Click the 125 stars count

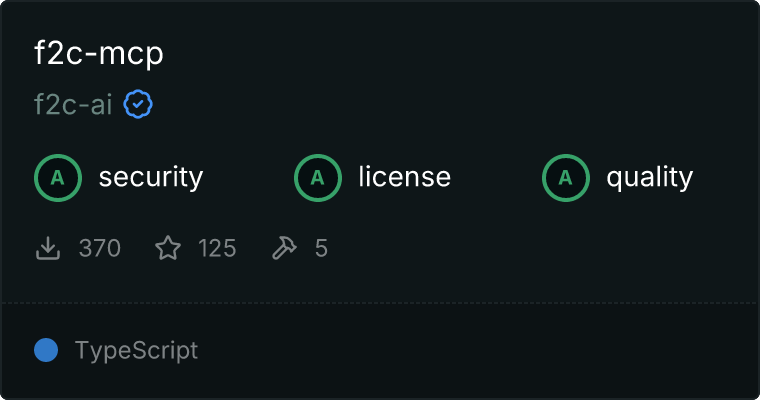pyautogui.click(x=217, y=248)
